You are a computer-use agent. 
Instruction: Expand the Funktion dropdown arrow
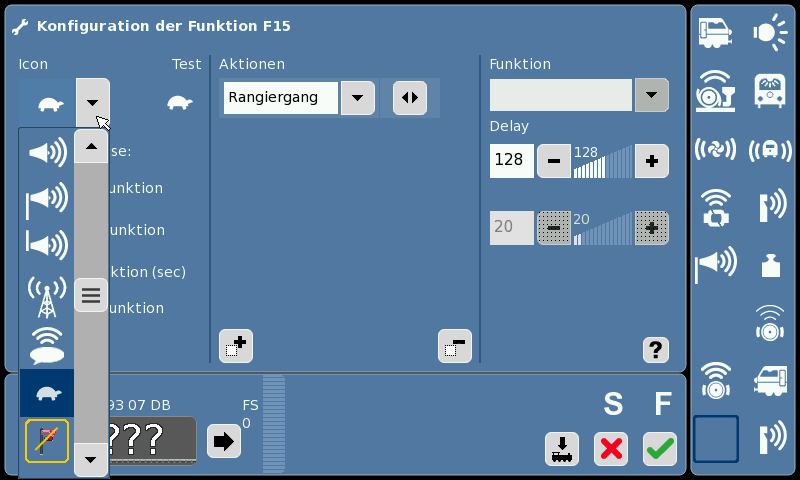[651, 95]
